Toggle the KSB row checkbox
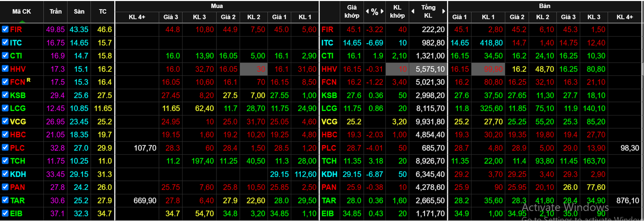 tap(5, 95)
